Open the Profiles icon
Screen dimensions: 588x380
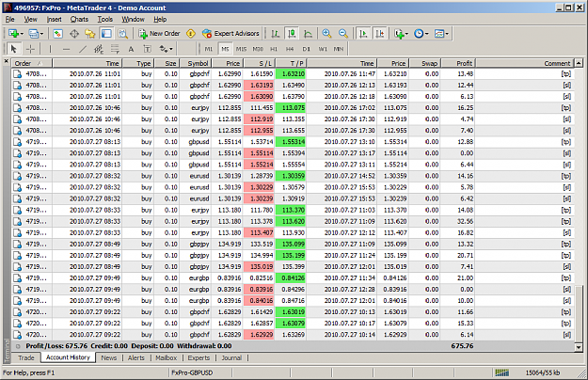point(33,34)
